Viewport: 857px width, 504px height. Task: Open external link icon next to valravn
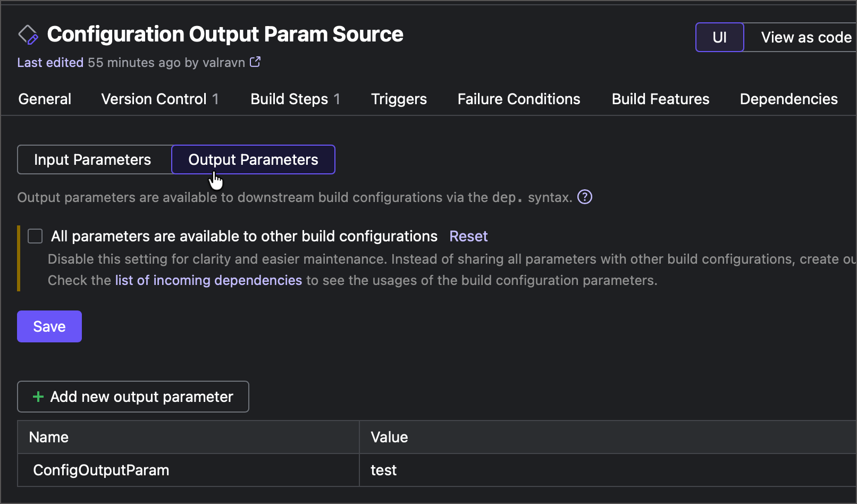[x=255, y=62]
